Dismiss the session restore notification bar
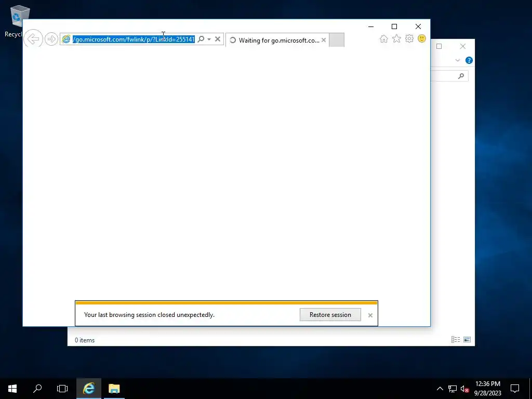This screenshot has width=532, height=399. [370, 315]
